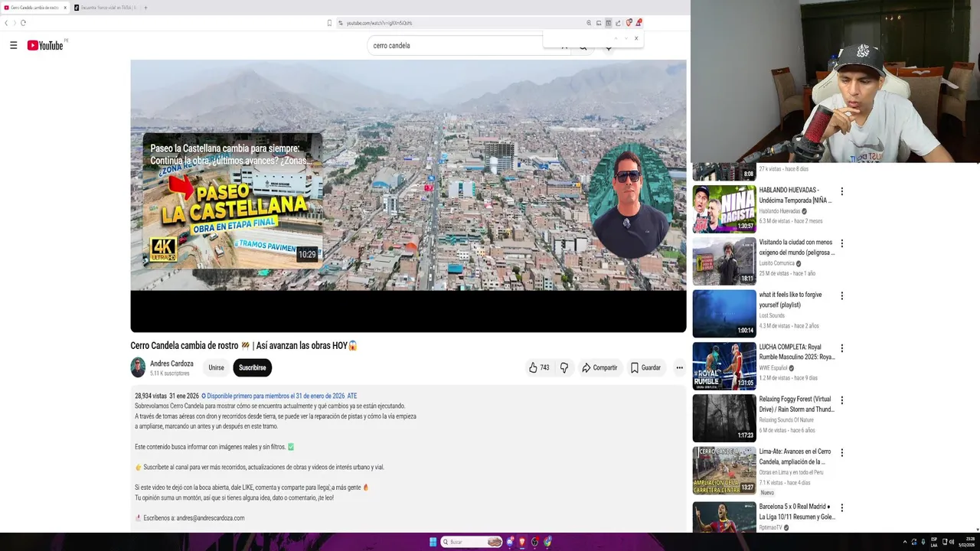Close the Cerro Candela tab
The height and width of the screenshot is (551, 980).
pos(65,8)
